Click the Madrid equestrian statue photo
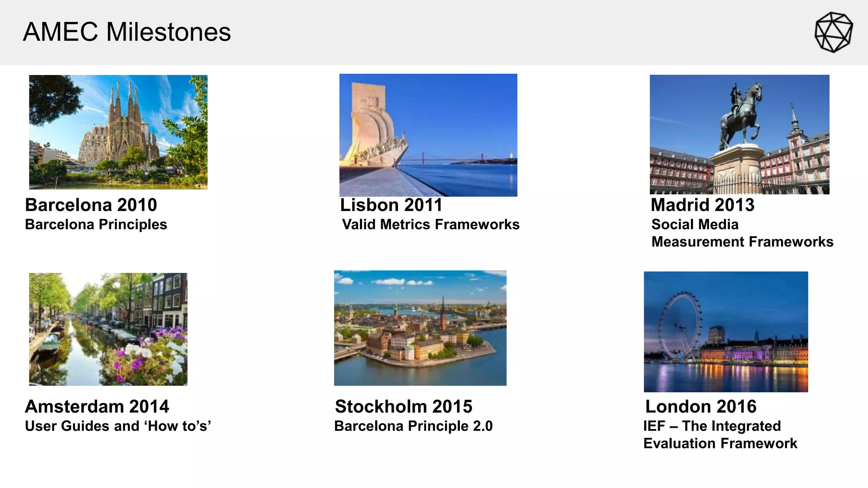The width and height of the screenshot is (868, 488). pos(739,134)
